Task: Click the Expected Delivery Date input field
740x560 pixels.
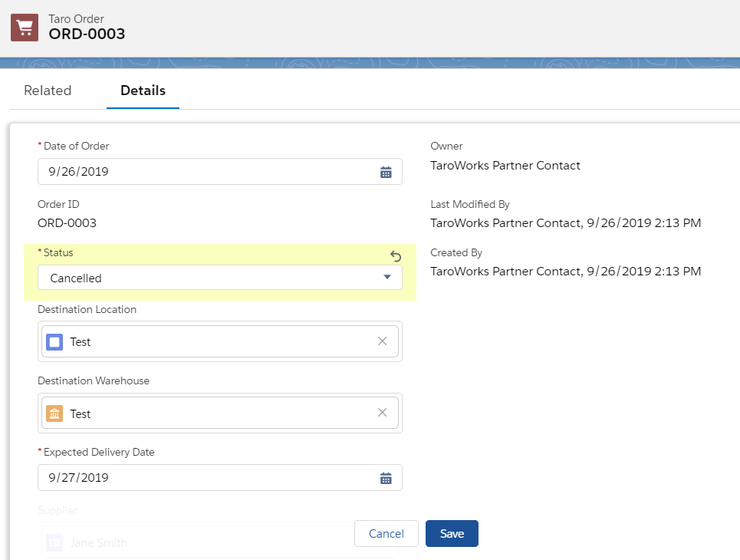Action: coord(192,477)
